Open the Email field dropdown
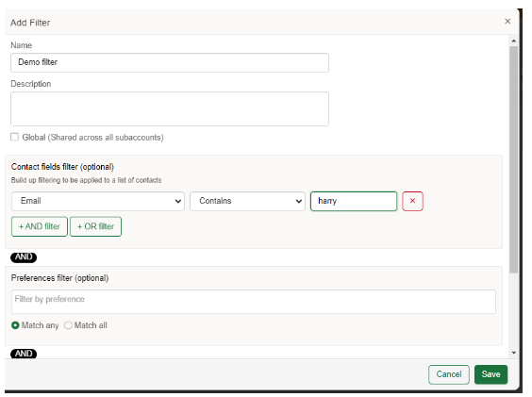 98,201
